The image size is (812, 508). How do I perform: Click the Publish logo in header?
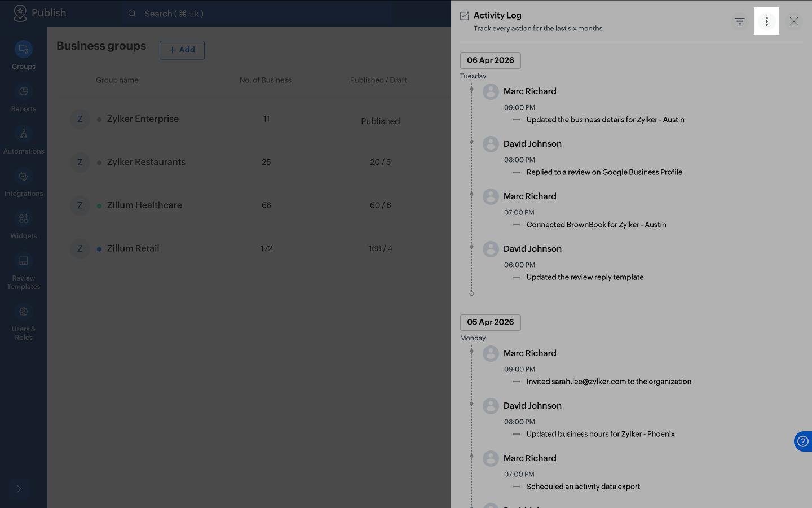coord(39,13)
